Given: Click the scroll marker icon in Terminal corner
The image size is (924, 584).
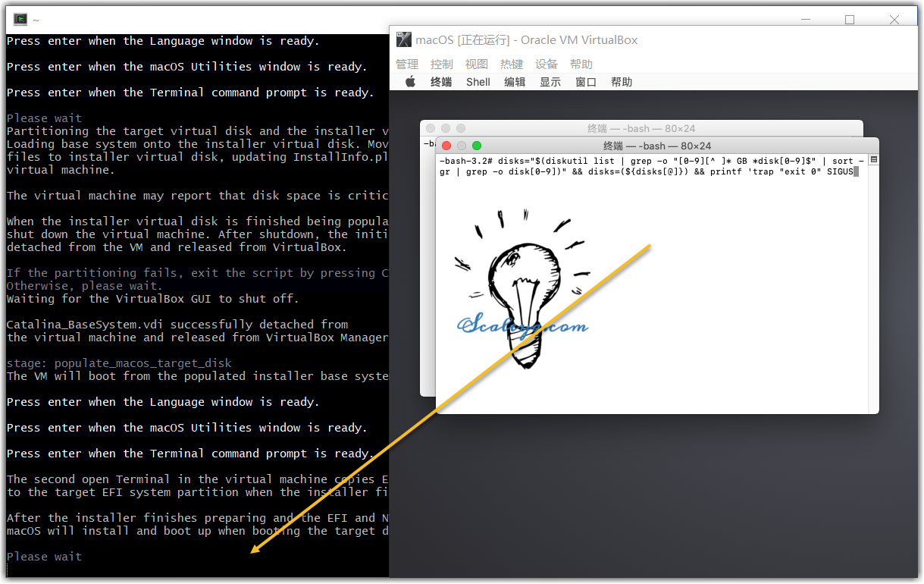Looking at the screenshot, I should click(873, 160).
